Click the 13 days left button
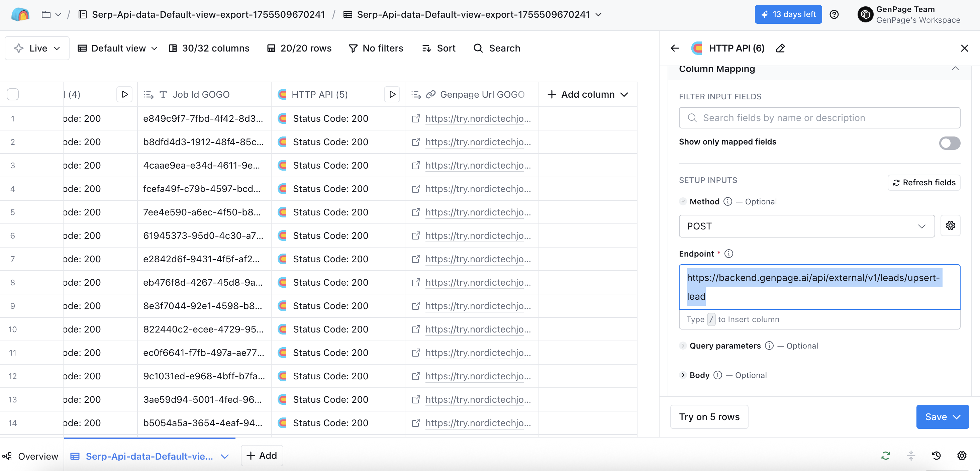980x471 pixels. pos(788,14)
